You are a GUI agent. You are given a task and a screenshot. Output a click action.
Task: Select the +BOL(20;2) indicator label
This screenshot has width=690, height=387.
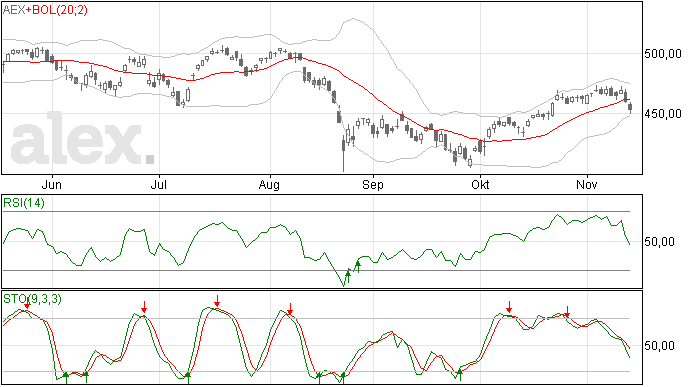click(57, 10)
